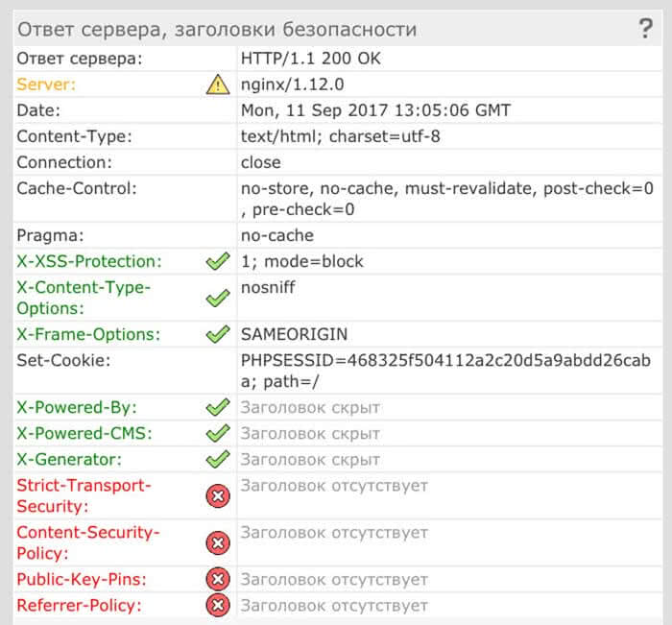Click the value SAMEORIGIN
Screen dimensions: 672x625
(294, 334)
